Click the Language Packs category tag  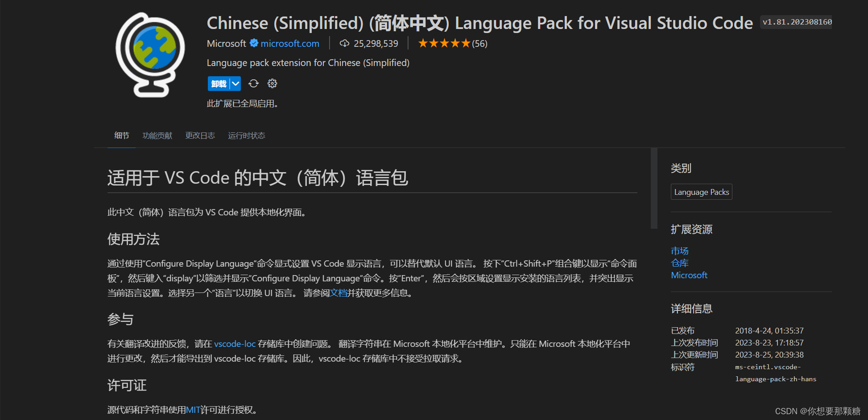[702, 192]
